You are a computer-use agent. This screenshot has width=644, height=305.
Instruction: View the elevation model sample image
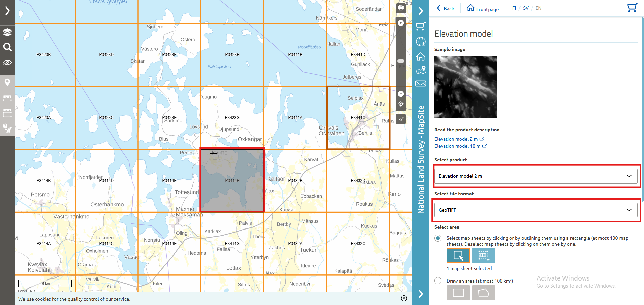[465, 87]
